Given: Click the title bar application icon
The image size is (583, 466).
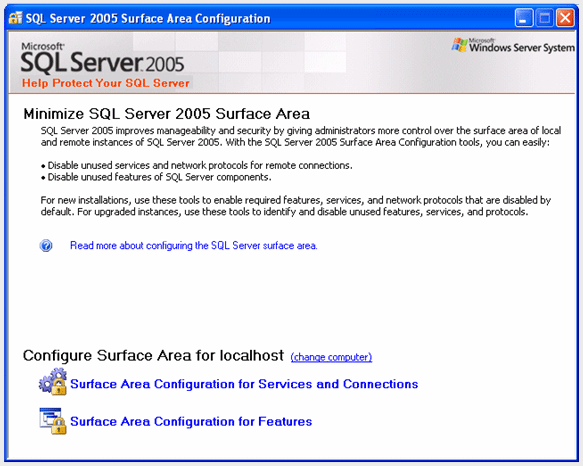Looking at the screenshot, I should (15, 18).
